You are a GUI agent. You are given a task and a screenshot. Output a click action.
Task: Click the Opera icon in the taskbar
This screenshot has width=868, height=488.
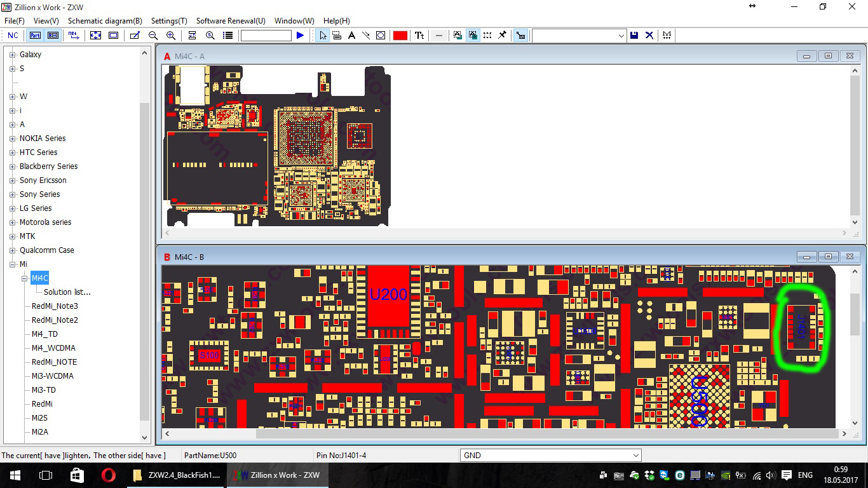pos(108,475)
